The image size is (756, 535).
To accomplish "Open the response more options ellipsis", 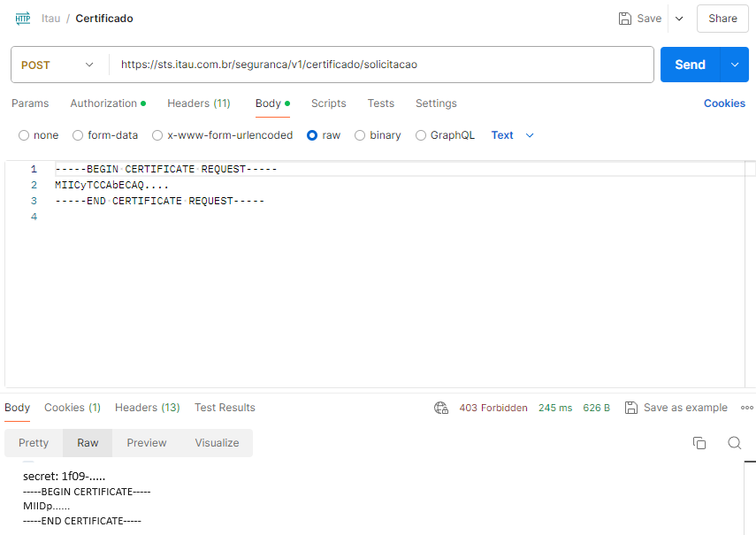I will [x=747, y=408].
